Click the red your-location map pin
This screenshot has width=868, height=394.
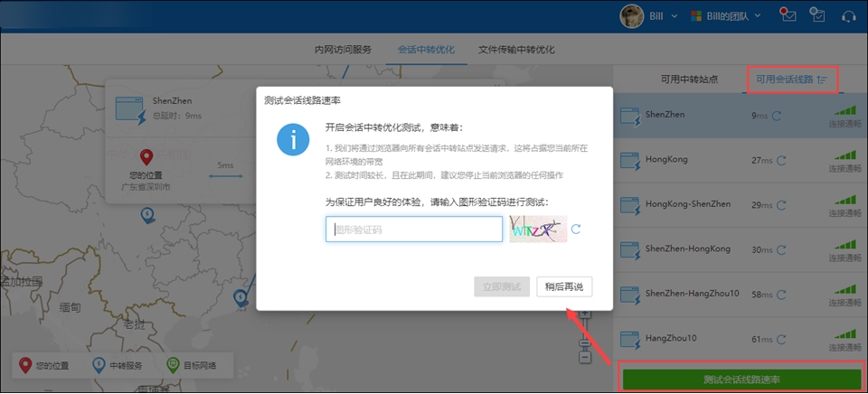pos(147,159)
